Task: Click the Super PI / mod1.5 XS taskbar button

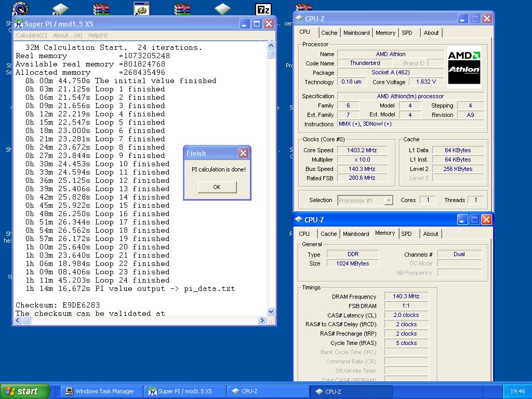Action: point(184,391)
